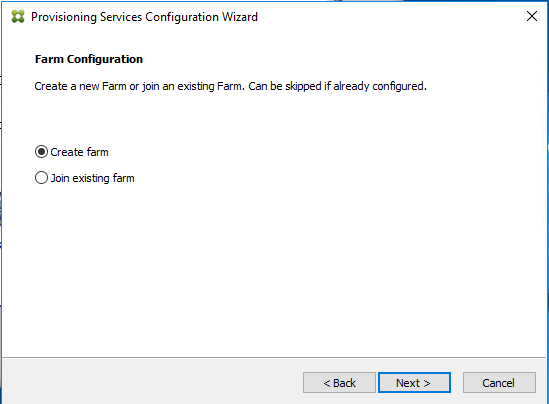Click the wizard window title text
Screen dimensions: 549x404
click(144, 17)
